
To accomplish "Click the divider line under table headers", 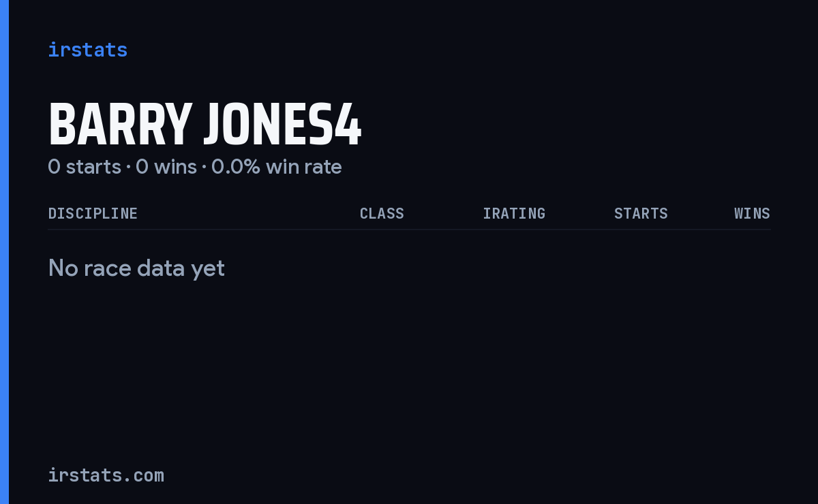I will pos(409,230).
